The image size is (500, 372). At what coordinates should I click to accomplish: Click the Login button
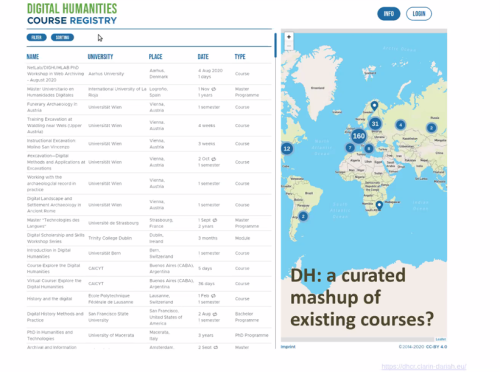419,14
